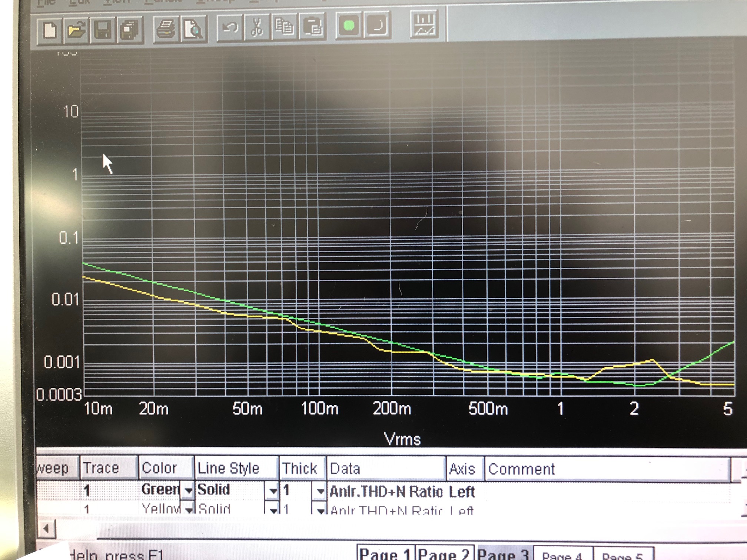Undo the last action with the curved arrow icon
The height and width of the screenshot is (560, 747).
pos(230,27)
